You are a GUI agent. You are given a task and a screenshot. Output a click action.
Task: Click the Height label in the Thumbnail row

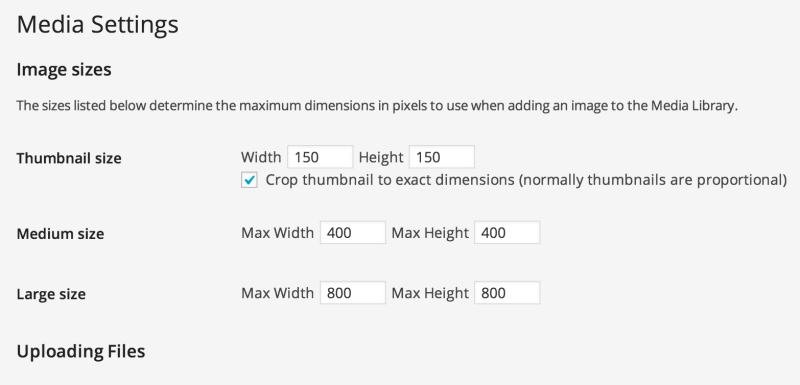click(381, 158)
